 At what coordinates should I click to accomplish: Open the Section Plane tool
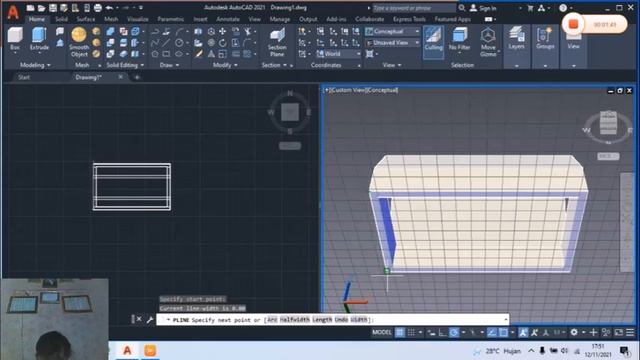[277, 42]
